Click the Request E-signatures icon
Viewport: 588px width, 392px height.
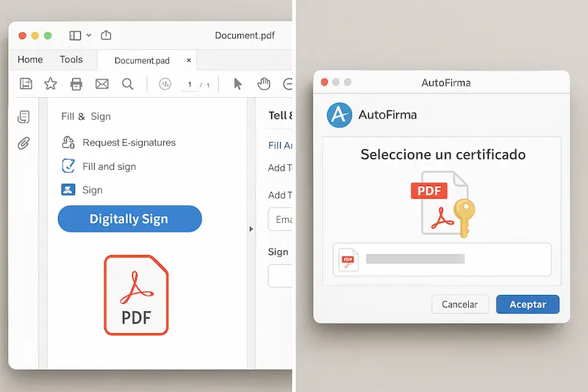[68, 143]
